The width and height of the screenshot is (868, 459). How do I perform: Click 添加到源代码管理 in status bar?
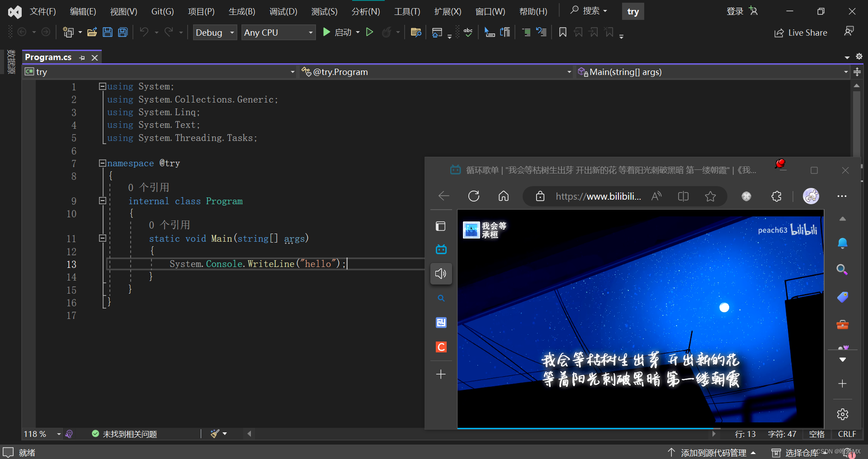[x=712, y=453]
